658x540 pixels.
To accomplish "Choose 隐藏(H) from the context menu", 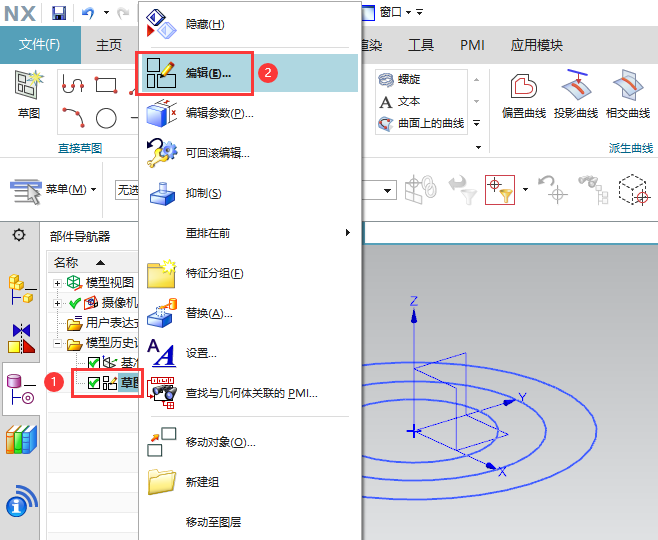I will [x=250, y=25].
